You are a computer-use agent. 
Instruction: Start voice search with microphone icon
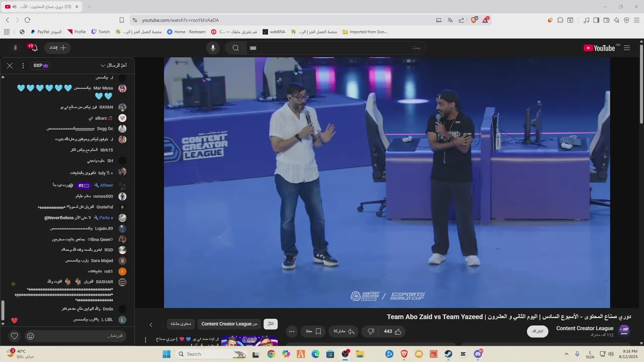coord(213,48)
